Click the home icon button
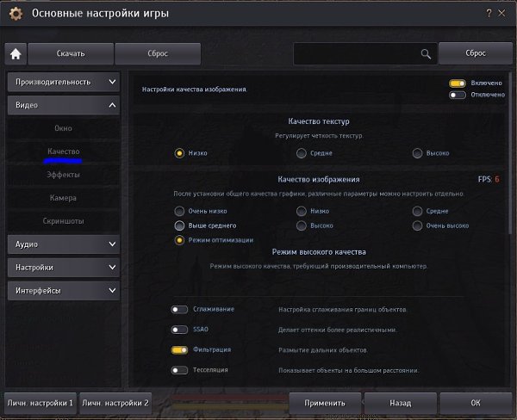This screenshot has height=420, width=517. 16,53
